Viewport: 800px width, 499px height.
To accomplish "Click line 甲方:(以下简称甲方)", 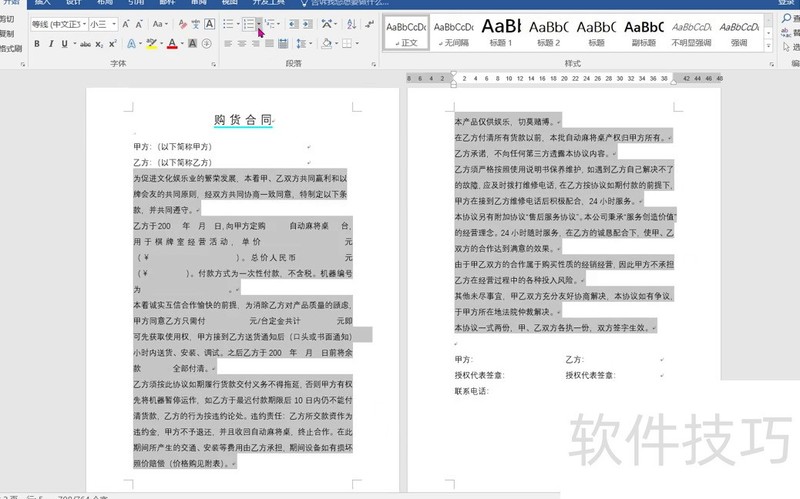I will (172, 147).
